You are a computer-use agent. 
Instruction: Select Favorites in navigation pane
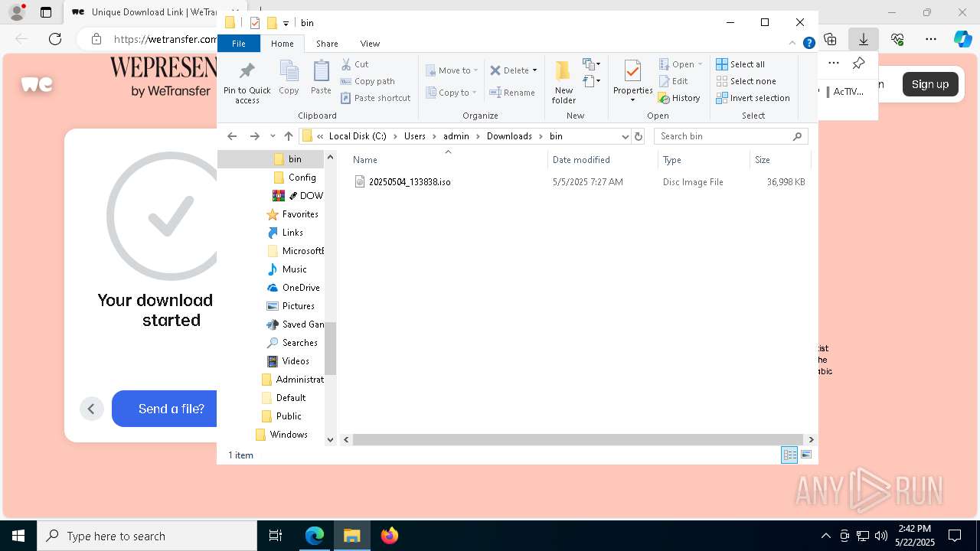click(292, 214)
